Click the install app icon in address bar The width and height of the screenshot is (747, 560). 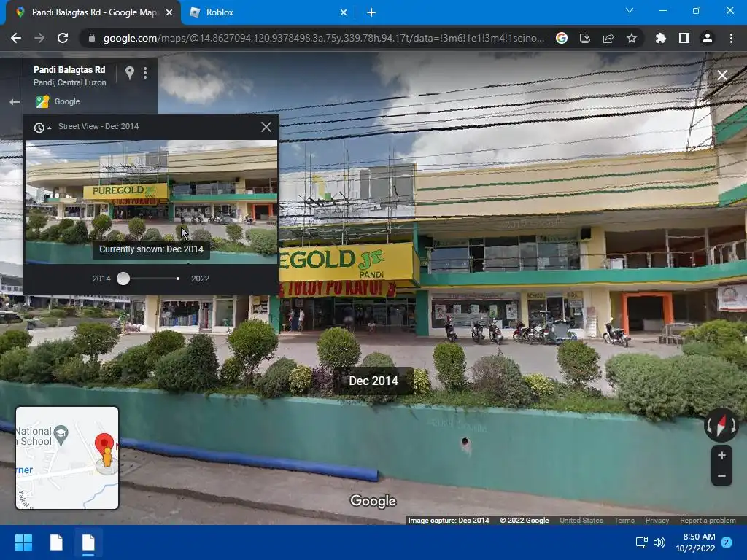tap(585, 38)
